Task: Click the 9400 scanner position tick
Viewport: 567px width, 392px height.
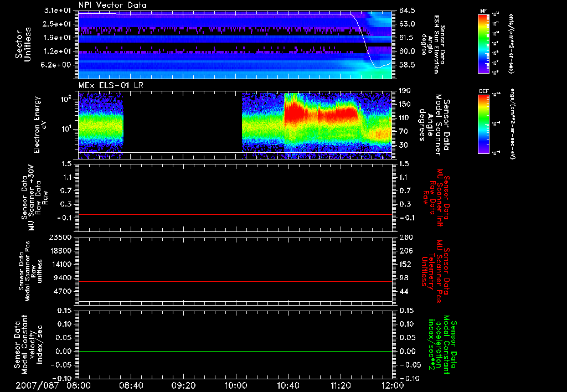Action: 62,278
